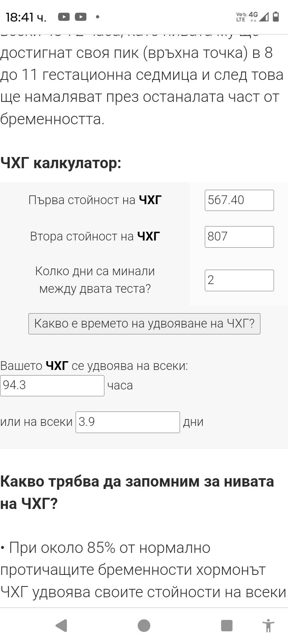288x644 pixels.
Task: Select the days-between-tests field
Action: (239, 280)
